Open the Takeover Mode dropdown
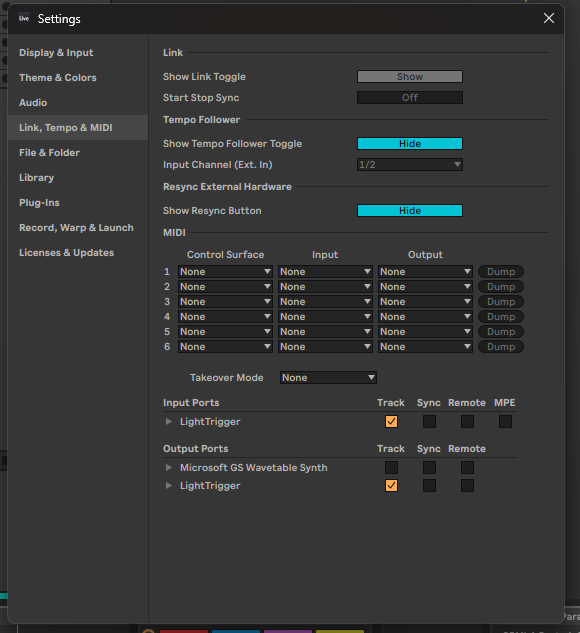580x633 pixels. (x=328, y=377)
